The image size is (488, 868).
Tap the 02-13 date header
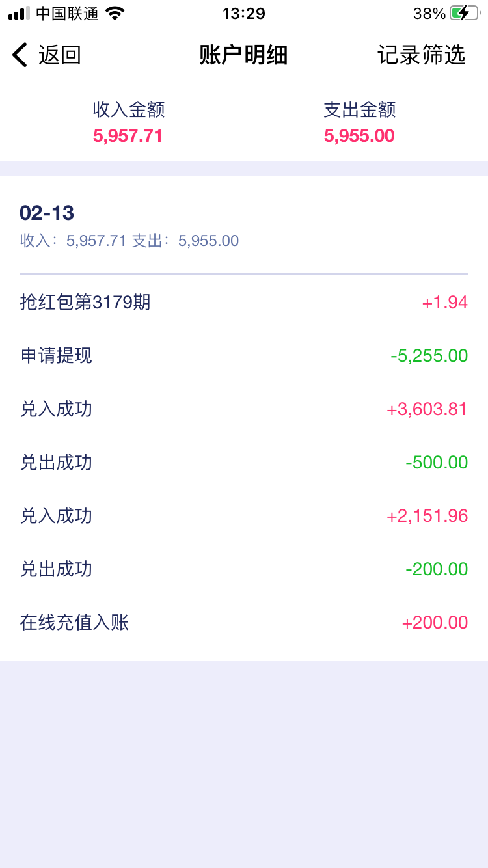(47, 213)
